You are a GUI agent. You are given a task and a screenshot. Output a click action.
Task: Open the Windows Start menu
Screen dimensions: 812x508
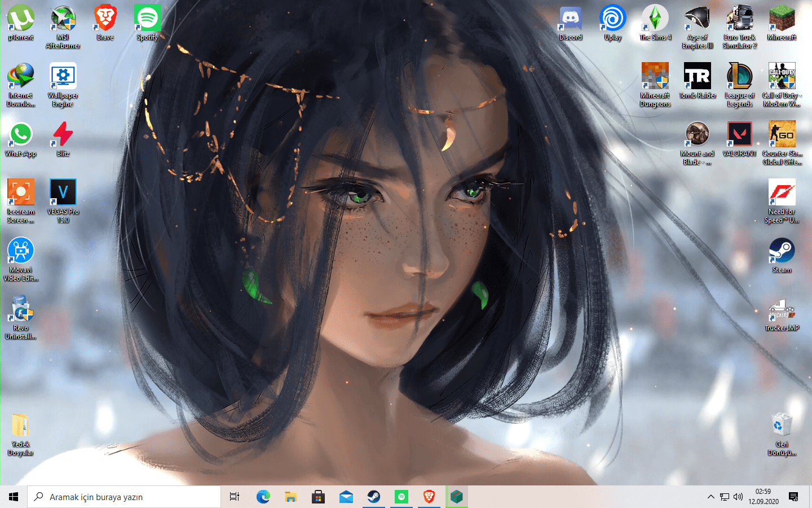coord(14,497)
